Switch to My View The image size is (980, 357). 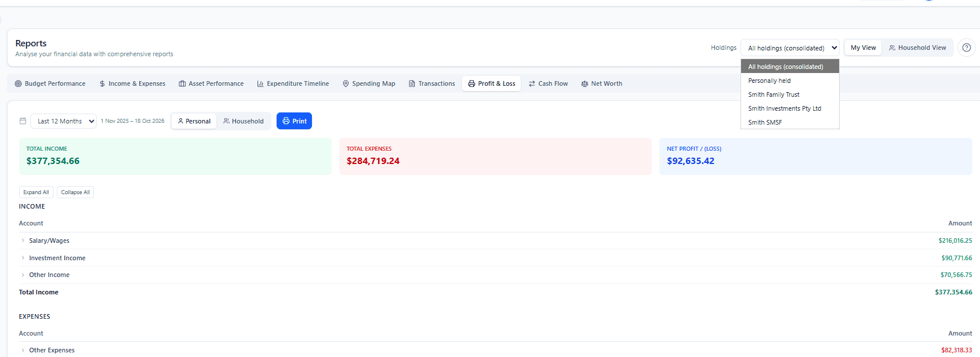point(863,48)
